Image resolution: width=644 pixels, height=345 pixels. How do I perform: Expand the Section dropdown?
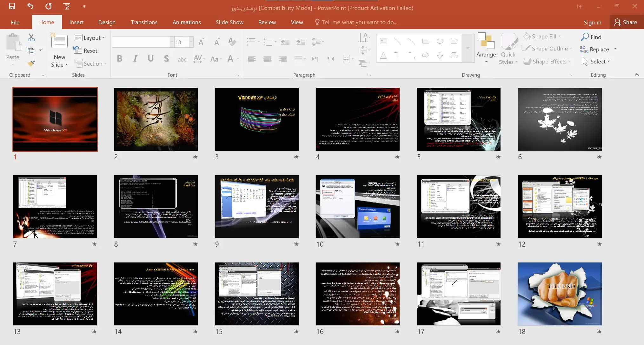90,64
